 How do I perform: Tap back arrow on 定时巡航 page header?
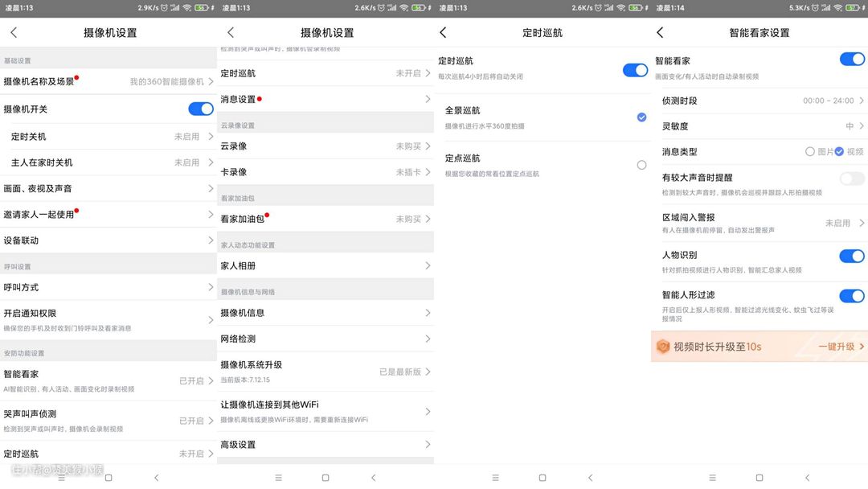point(443,33)
